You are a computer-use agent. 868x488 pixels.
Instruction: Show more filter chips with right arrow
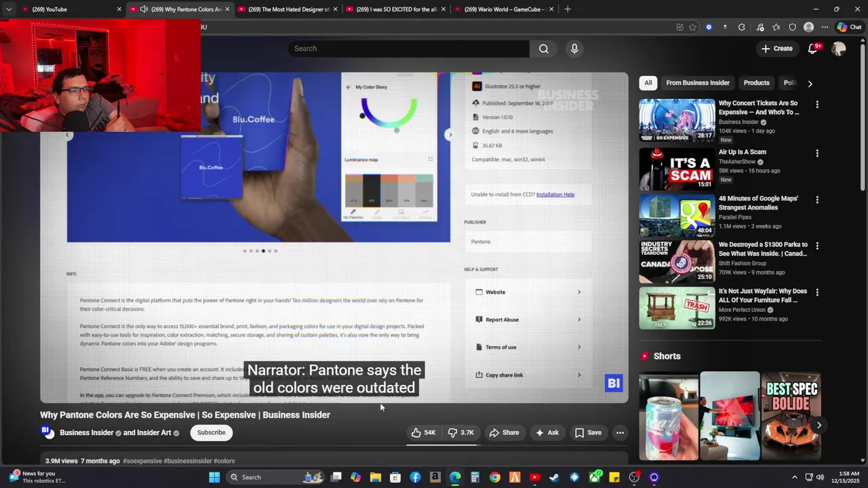(x=810, y=83)
